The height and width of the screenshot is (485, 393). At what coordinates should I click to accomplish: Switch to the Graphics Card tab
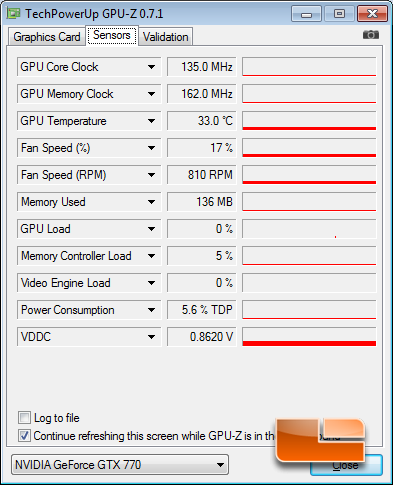47,36
